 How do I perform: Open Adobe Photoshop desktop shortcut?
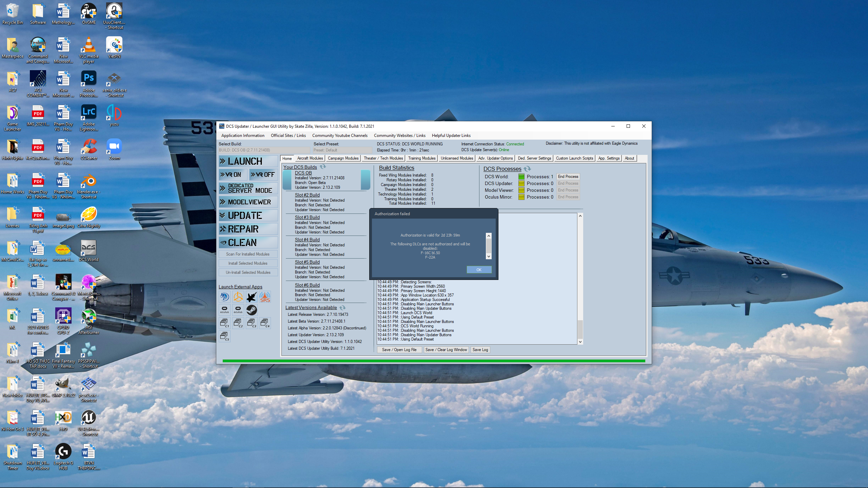(88, 84)
